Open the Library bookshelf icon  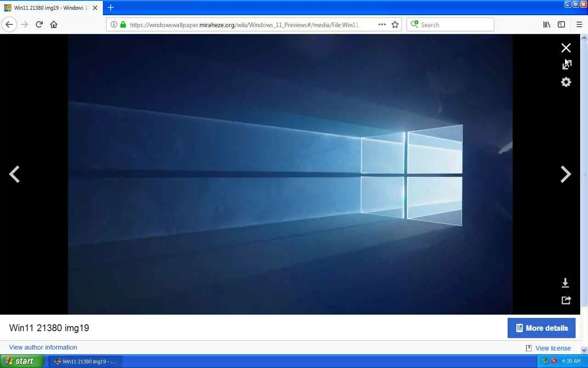[x=547, y=24]
